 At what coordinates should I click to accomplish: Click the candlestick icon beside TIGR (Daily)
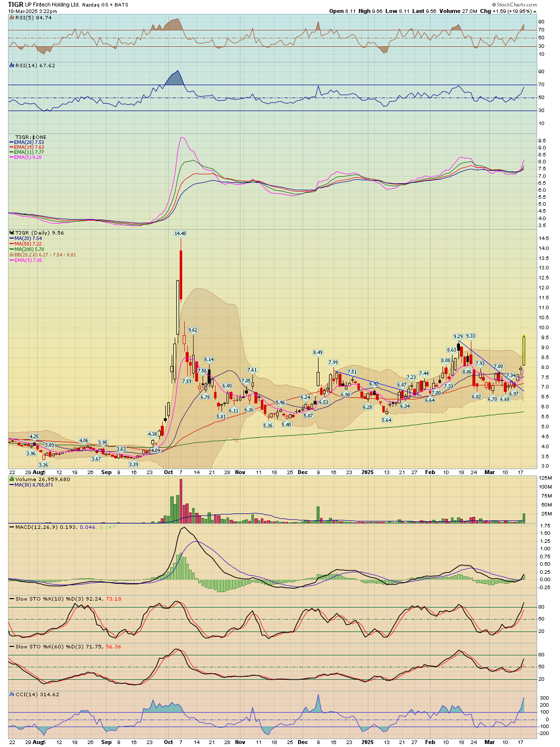tap(12, 233)
